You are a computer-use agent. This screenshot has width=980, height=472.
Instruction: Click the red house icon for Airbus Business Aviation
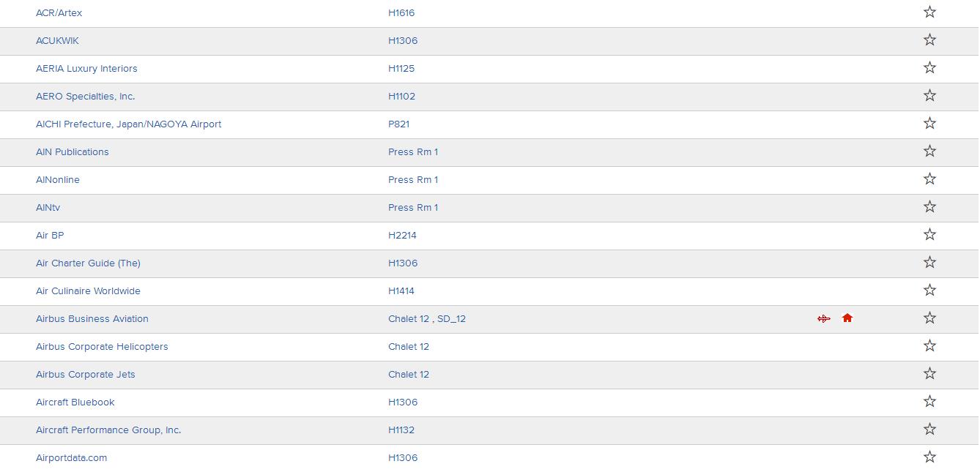(x=847, y=318)
